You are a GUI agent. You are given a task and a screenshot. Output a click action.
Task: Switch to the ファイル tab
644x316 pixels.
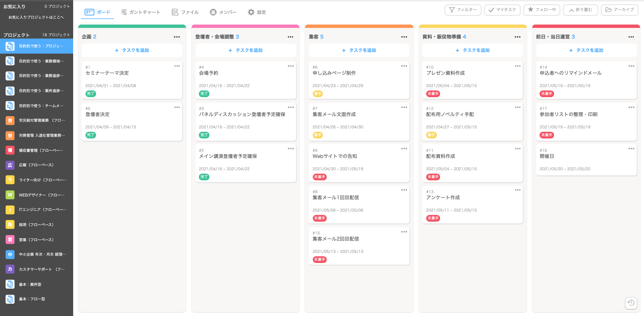tap(185, 12)
